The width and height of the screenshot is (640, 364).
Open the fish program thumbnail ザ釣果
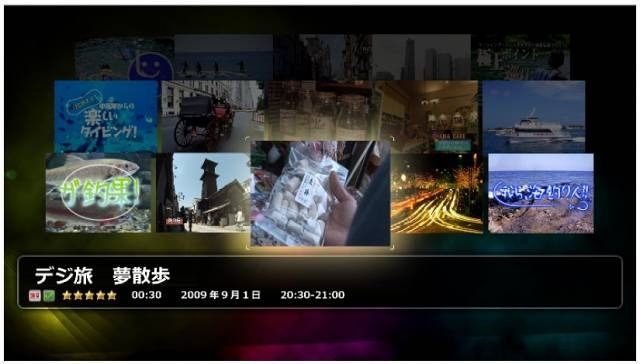click(98, 193)
